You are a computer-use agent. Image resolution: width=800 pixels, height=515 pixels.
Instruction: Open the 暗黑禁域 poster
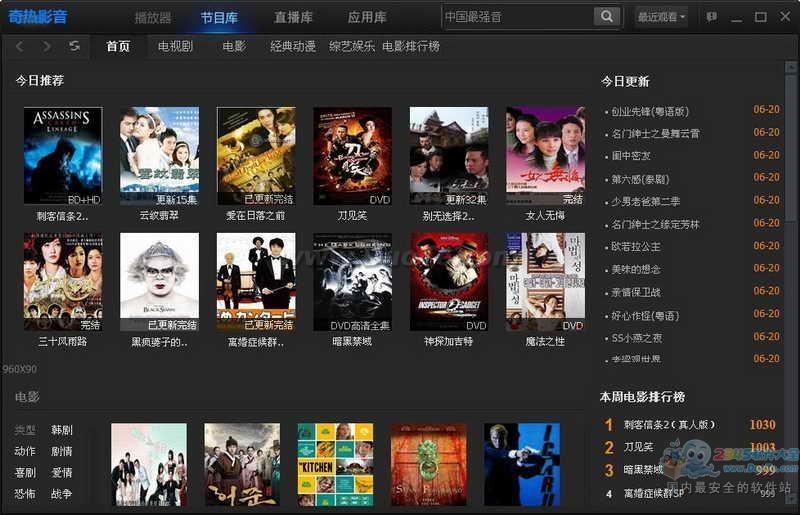(352, 282)
